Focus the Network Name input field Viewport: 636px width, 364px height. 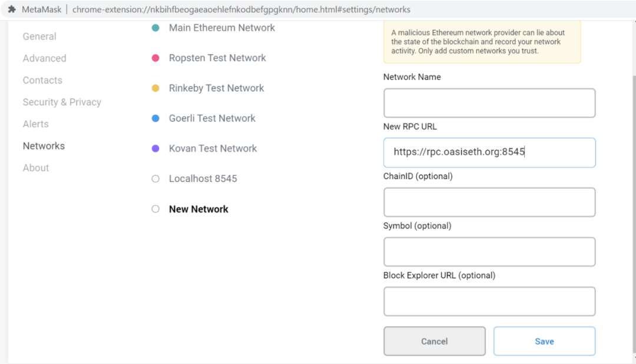[x=489, y=103]
